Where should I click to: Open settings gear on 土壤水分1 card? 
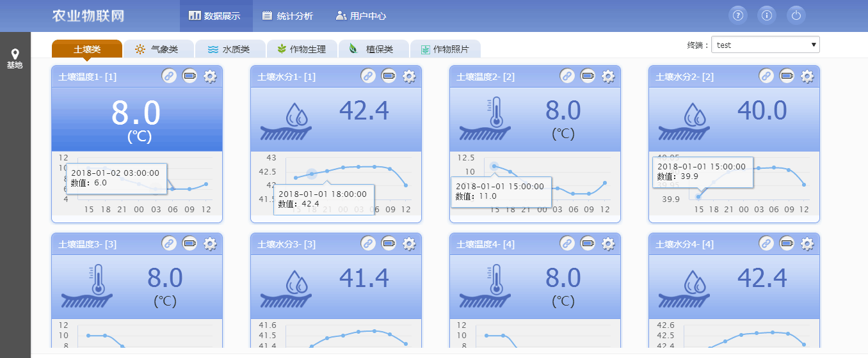click(409, 77)
